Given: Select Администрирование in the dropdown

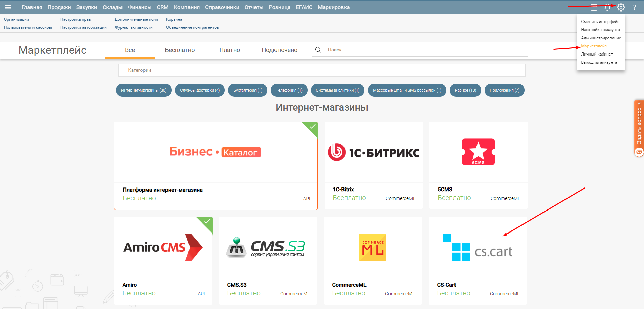Looking at the screenshot, I should point(601,38).
